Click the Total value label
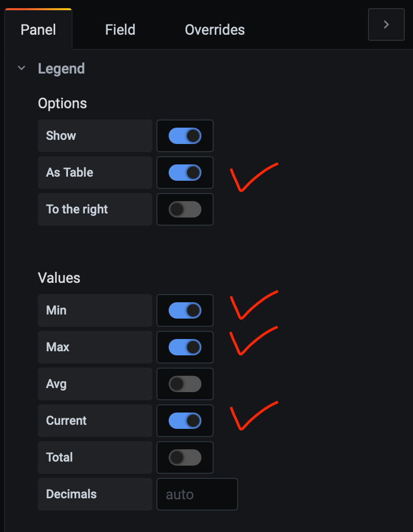Image resolution: width=413 pixels, height=532 pixels. (x=59, y=457)
